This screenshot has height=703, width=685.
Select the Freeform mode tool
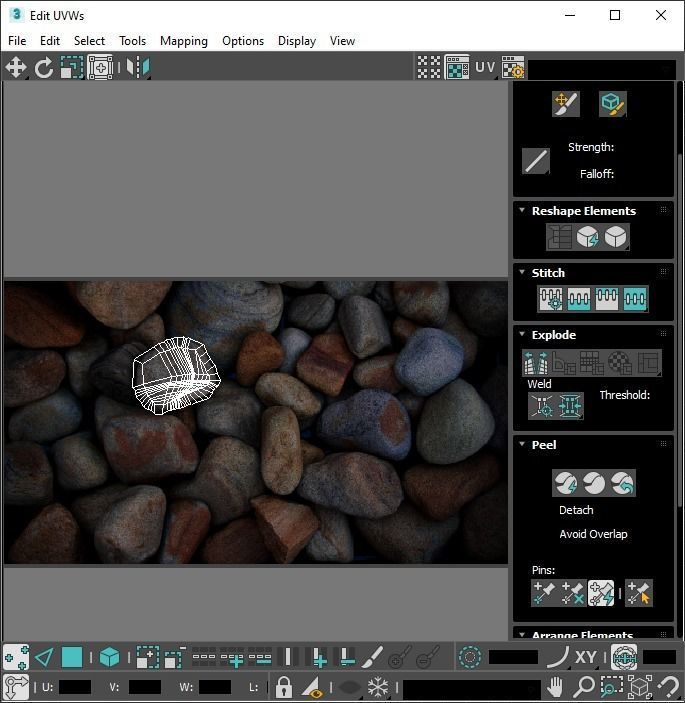(100, 67)
